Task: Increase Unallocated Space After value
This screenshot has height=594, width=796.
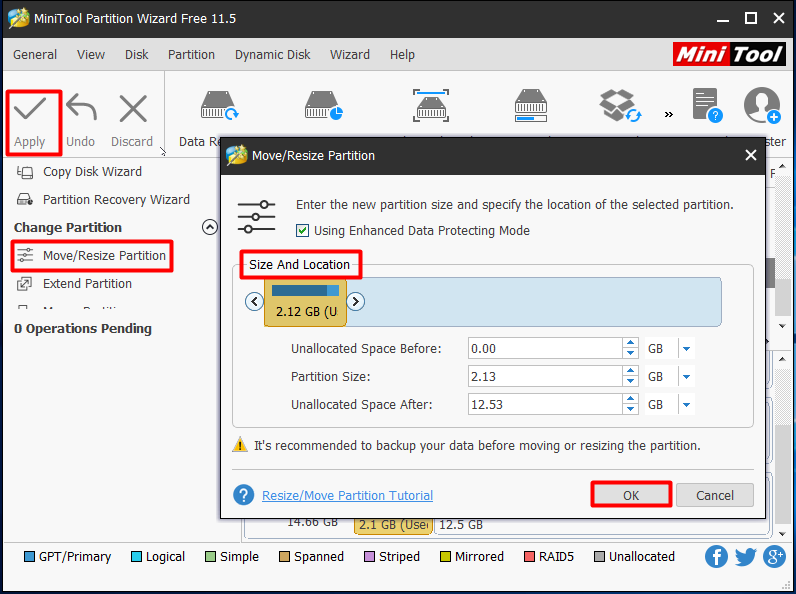Action: 630,399
